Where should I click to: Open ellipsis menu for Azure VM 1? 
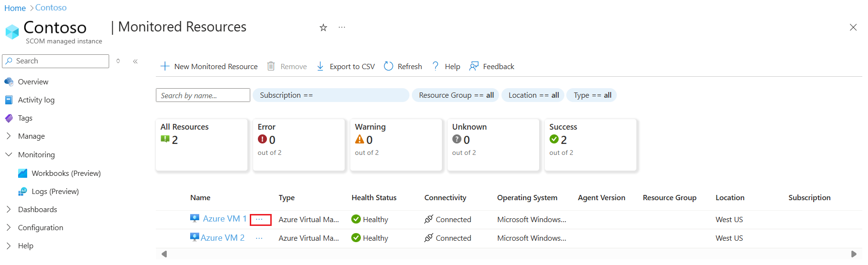[260, 219]
